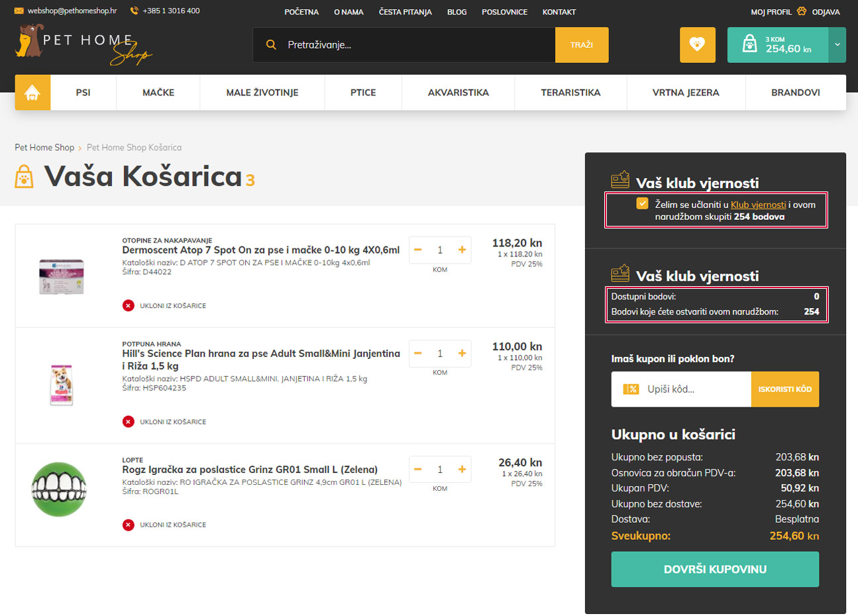858x616 pixels.
Task: Expand the cart dropdown arrow
Action: click(837, 45)
